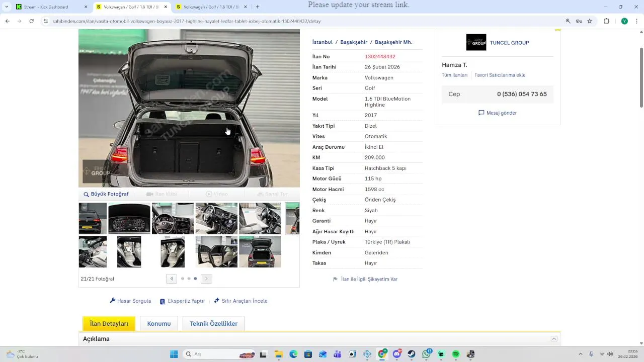Select dashboard instrument cluster thumbnail
This screenshot has height=362, width=644.
pos(129,219)
